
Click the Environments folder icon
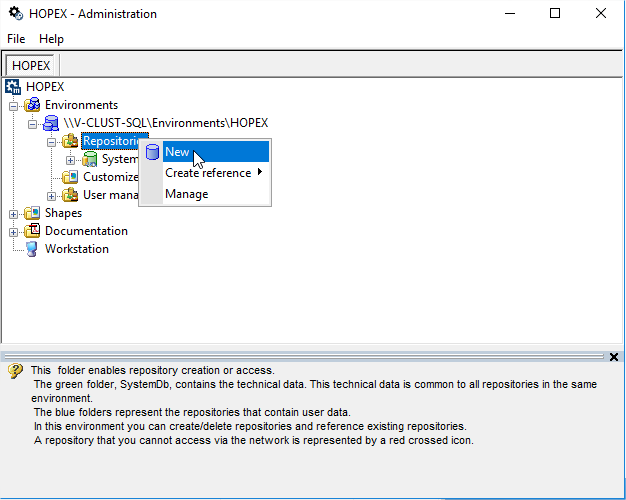point(33,105)
